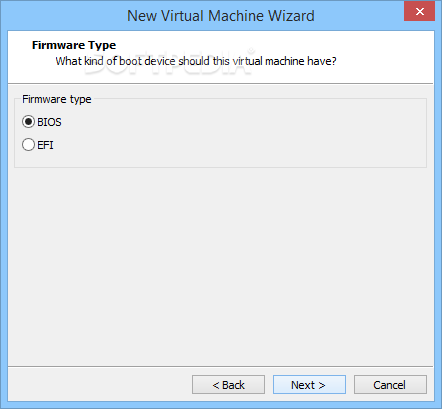Click the bold Firmware Type heading
The image size is (442, 409).
[74, 45]
